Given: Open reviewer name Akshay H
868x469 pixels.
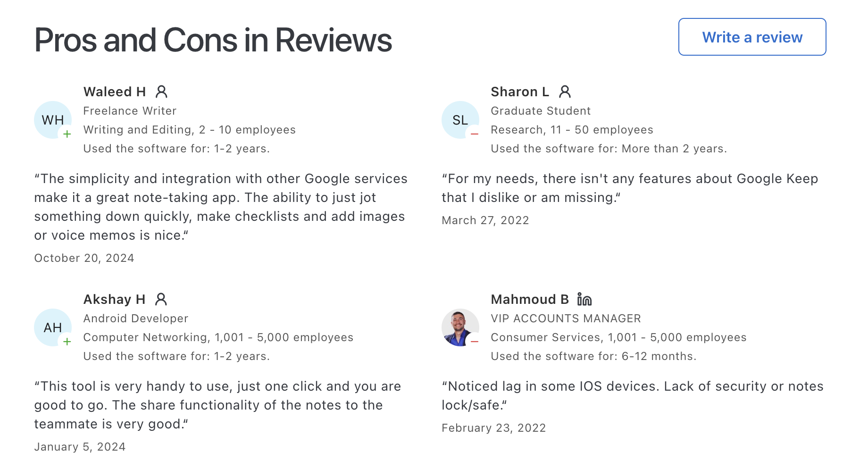Looking at the screenshot, I should (x=114, y=299).
